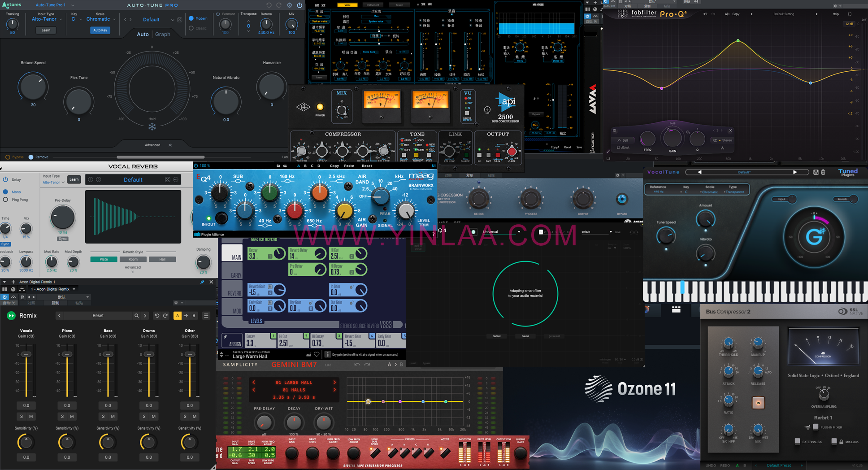Select Ping Pong delay mode
868x470 pixels.
pyautogui.click(x=6, y=200)
